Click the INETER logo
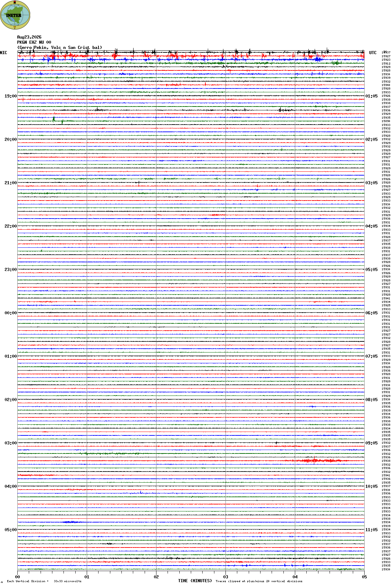 (x=15, y=15)
